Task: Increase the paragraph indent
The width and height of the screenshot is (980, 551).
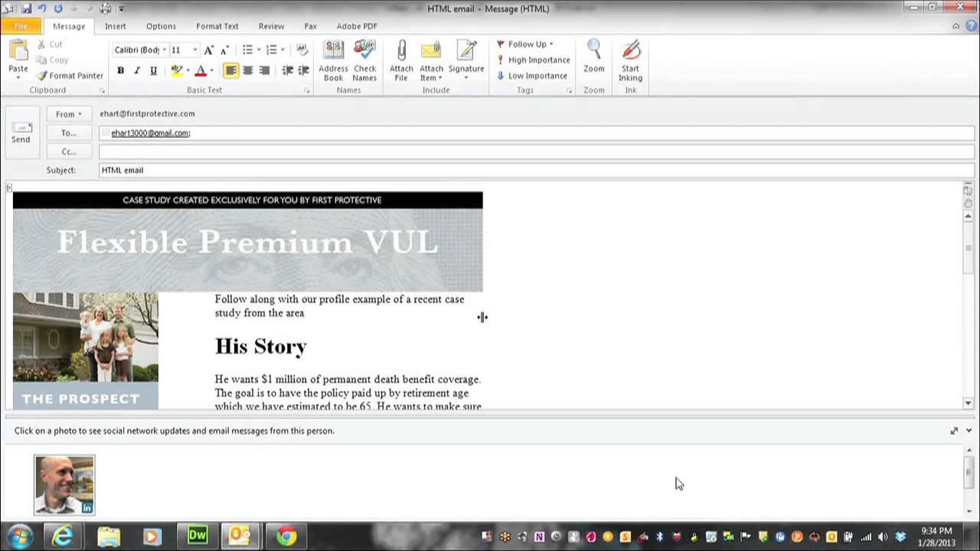Action: coord(303,70)
